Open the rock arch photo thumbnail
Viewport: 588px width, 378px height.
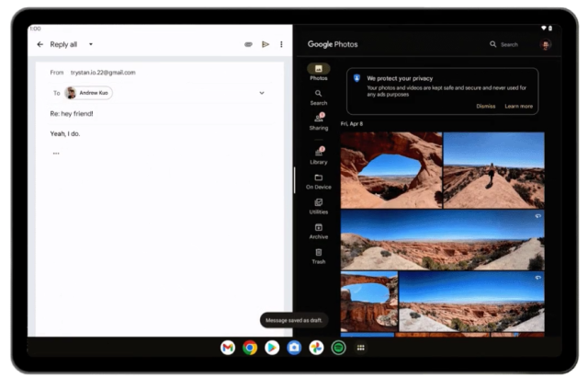tap(391, 169)
